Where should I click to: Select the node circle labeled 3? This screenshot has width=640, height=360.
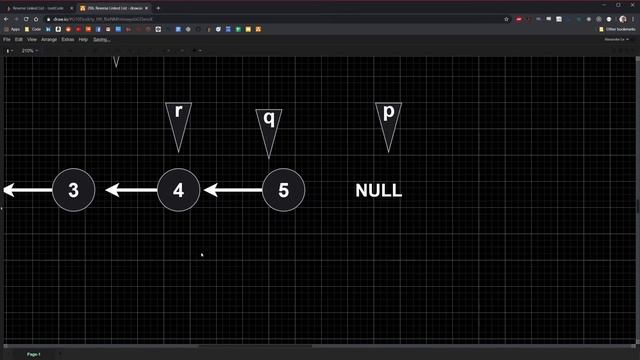pos(73,190)
